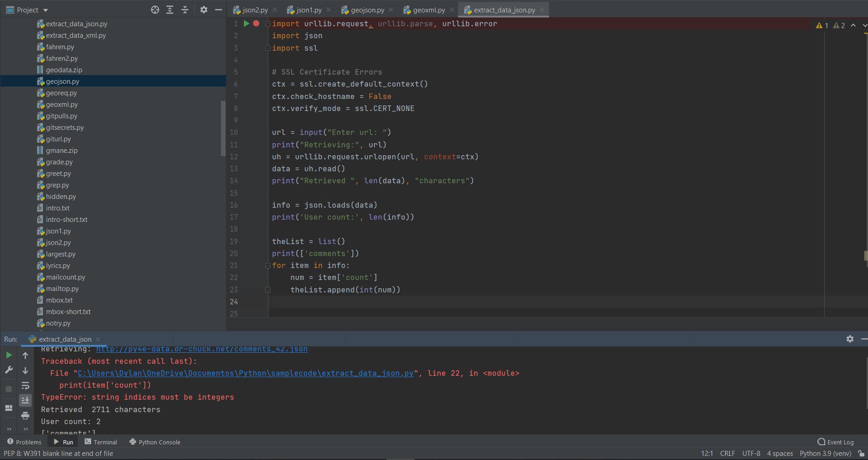Image resolution: width=868 pixels, height=460 pixels.
Task: Click the 12:1 cursor position indicator
Action: (x=707, y=454)
